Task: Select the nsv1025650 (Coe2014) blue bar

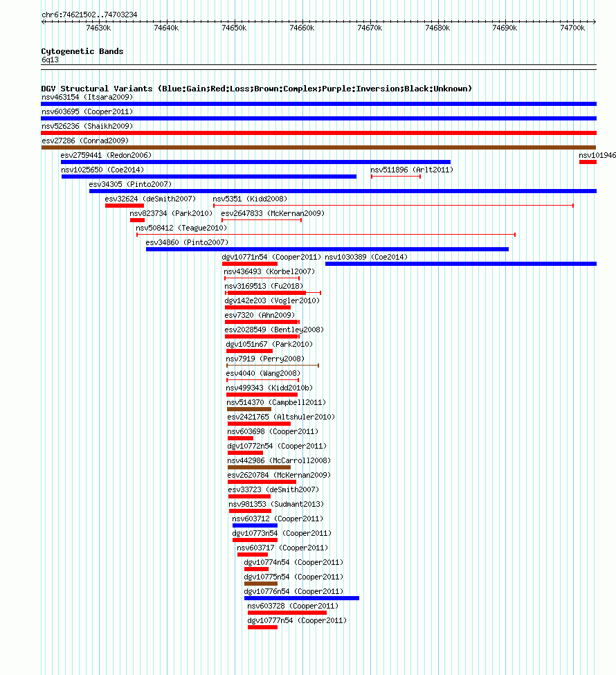Action: (209, 177)
